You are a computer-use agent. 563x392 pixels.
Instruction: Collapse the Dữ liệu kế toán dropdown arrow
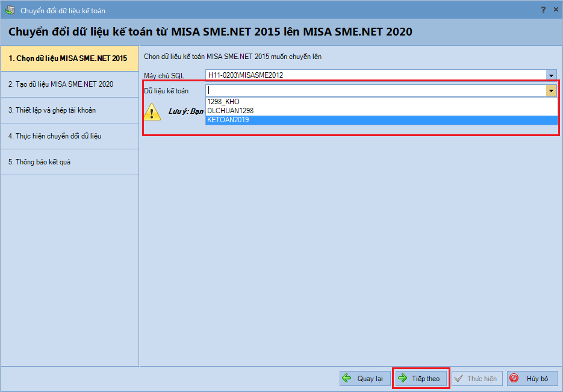(551, 90)
